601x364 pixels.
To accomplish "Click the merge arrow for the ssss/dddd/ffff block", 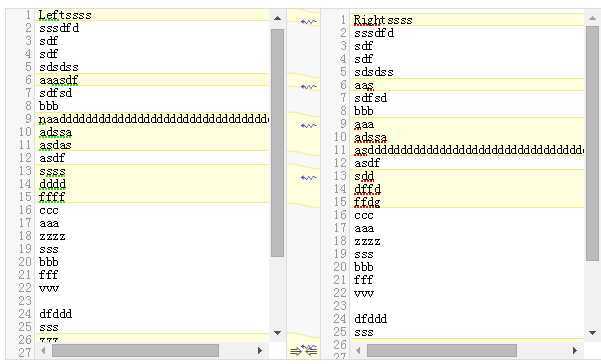I will [x=309, y=178].
